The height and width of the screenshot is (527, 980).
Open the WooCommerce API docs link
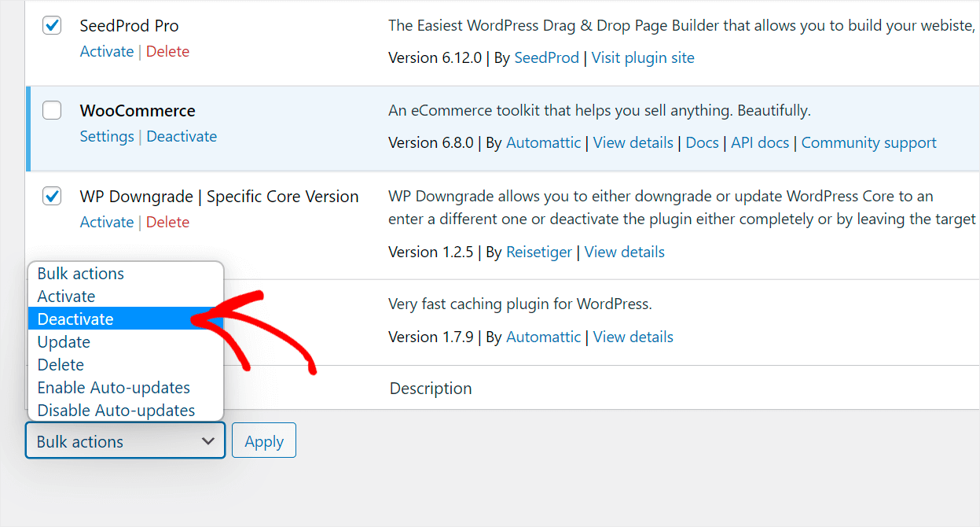click(x=761, y=142)
